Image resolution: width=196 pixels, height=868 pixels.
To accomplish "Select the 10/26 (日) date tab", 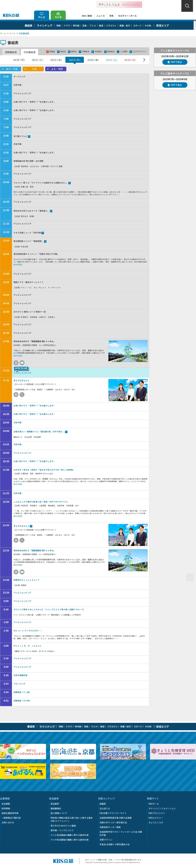I will point(130,60).
